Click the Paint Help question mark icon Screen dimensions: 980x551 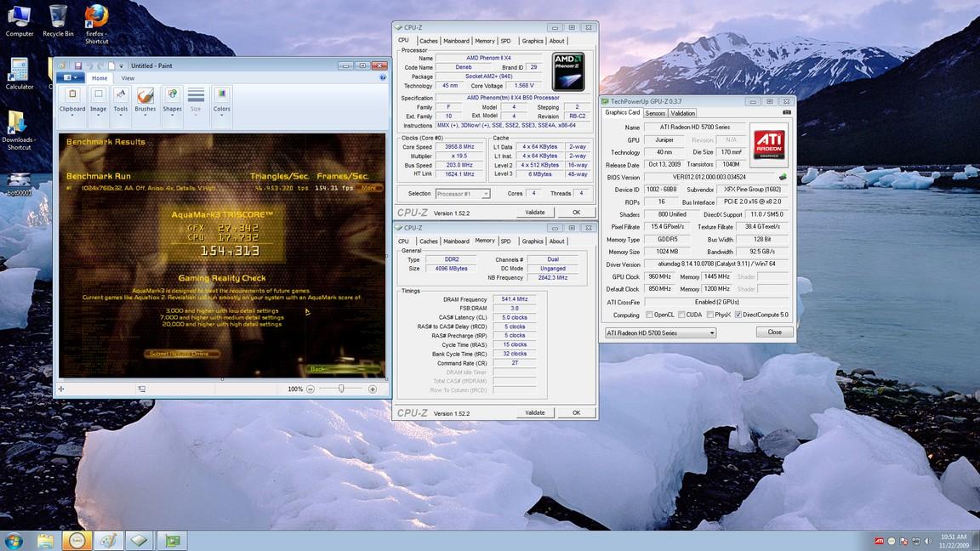click(x=383, y=77)
